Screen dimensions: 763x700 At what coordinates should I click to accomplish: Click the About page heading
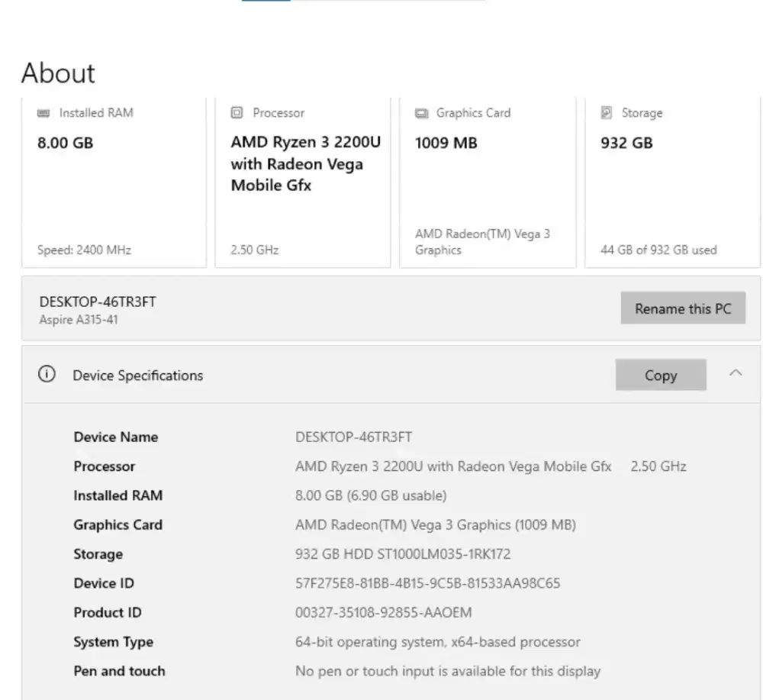pos(57,73)
